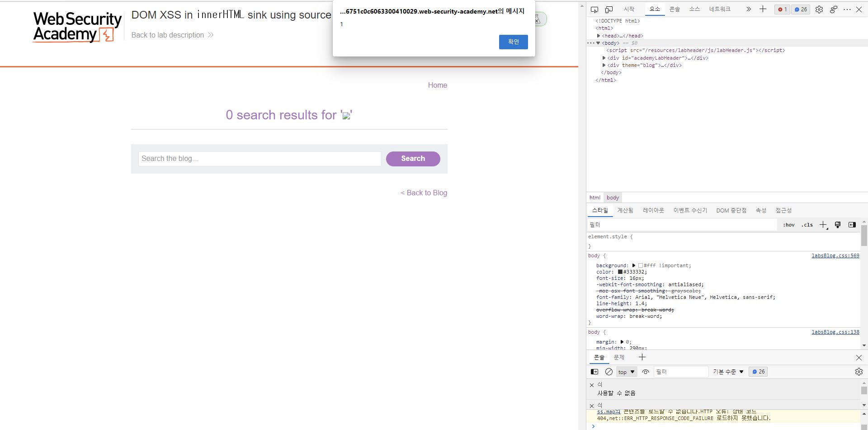The height and width of the screenshot is (430, 868).
Task: Close the DevTools panel
Action: 859,9
